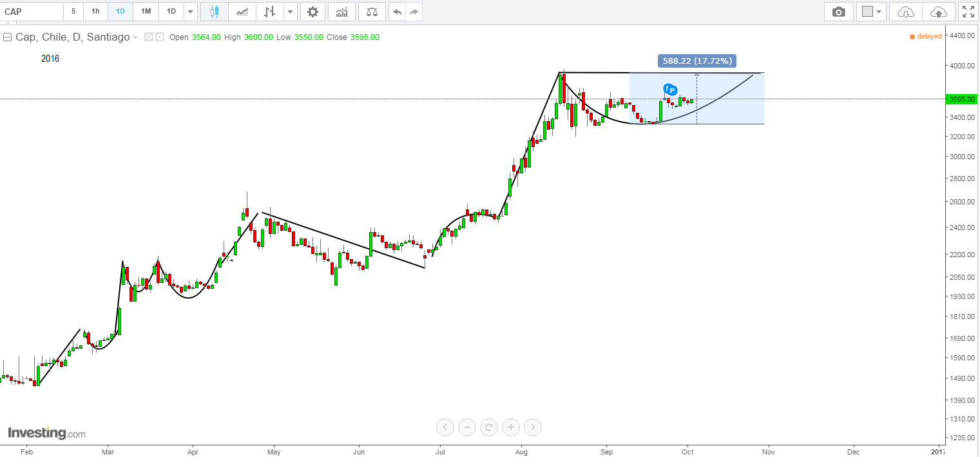Undo the last chart action
This screenshot has height=457, width=980.
pyautogui.click(x=398, y=12)
